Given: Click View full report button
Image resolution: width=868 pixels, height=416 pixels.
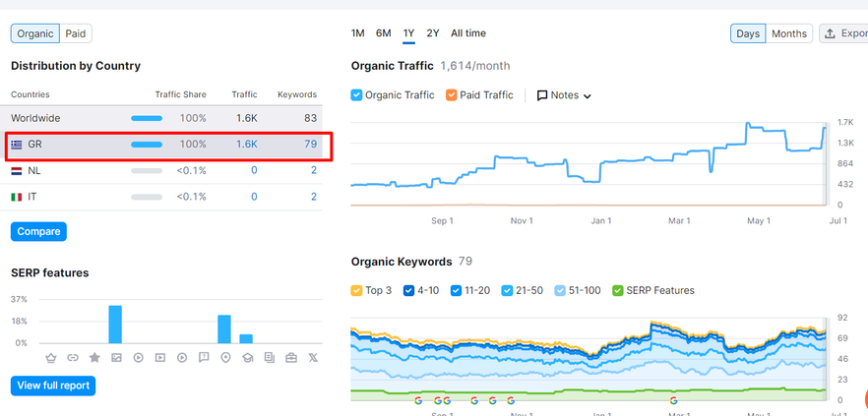Looking at the screenshot, I should (53, 386).
